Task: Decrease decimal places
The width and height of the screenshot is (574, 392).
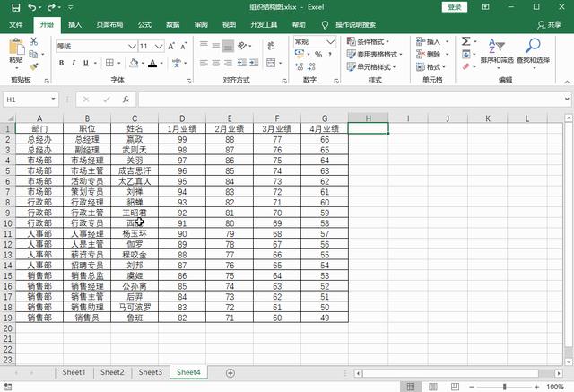Action: click(x=311, y=66)
